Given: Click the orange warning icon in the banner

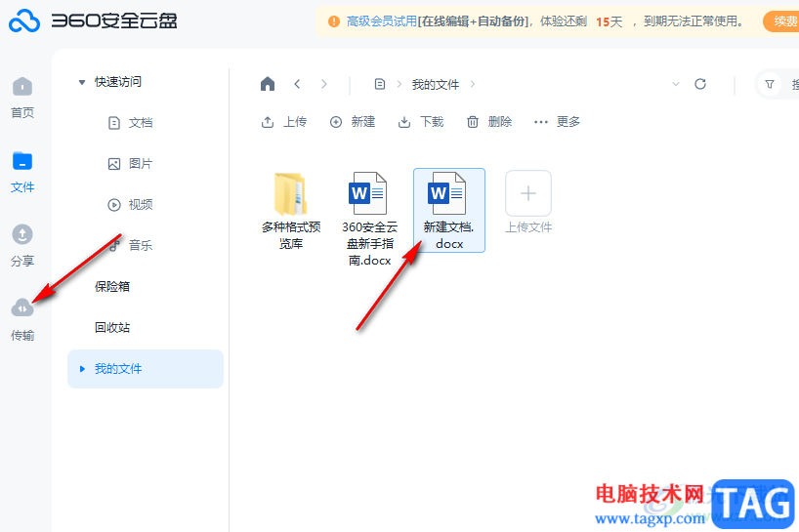Looking at the screenshot, I should tap(334, 21).
